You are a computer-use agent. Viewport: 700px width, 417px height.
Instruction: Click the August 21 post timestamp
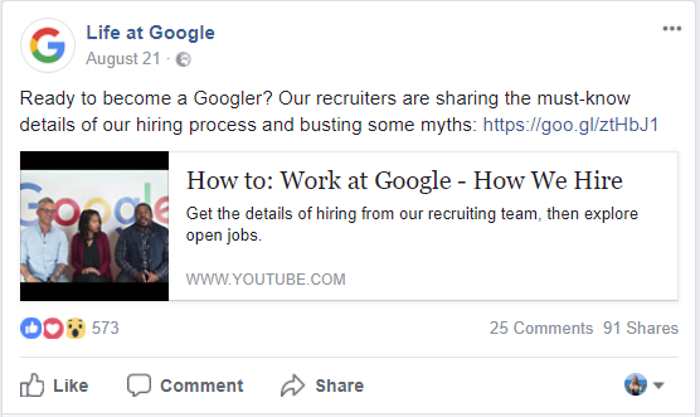click(x=123, y=59)
